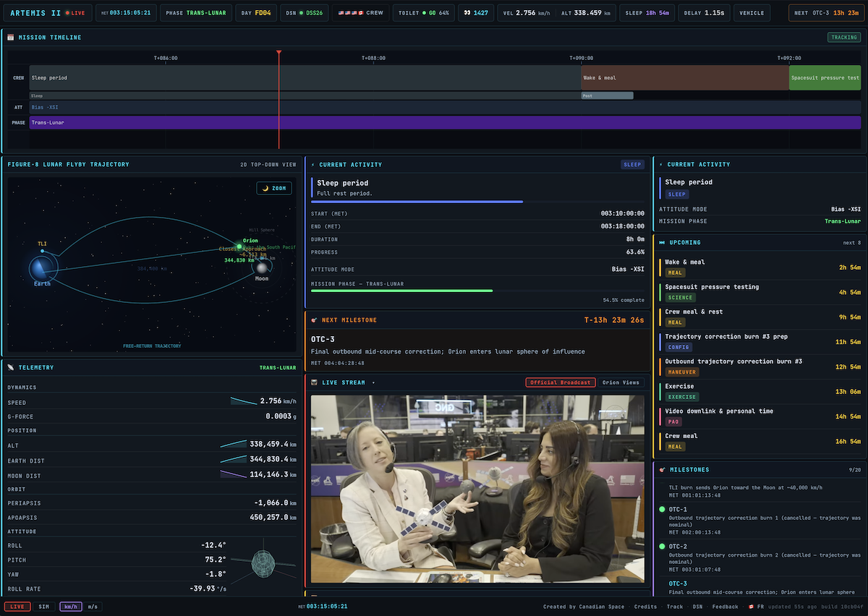868x616 pixels.
Task: Expand the UPCOMING events list
Action: pyautogui.click(x=852, y=242)
